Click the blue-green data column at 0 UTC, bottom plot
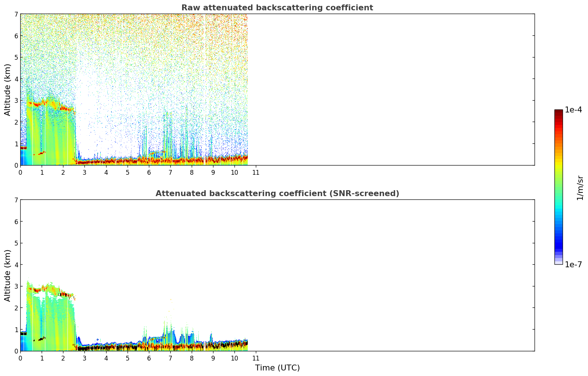This screenshot has height=376, width=588. (x=23, y=344)
